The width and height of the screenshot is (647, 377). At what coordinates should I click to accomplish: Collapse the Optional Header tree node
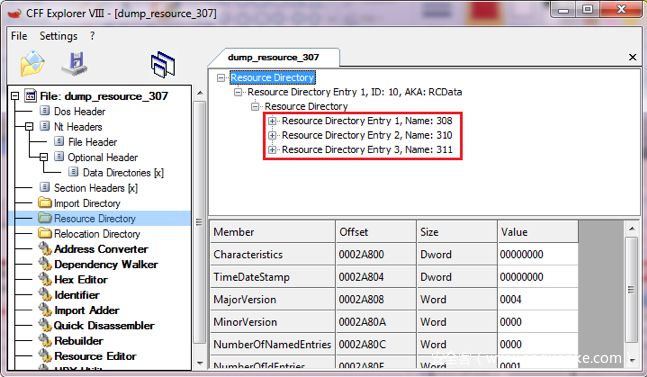pos(44,157)
